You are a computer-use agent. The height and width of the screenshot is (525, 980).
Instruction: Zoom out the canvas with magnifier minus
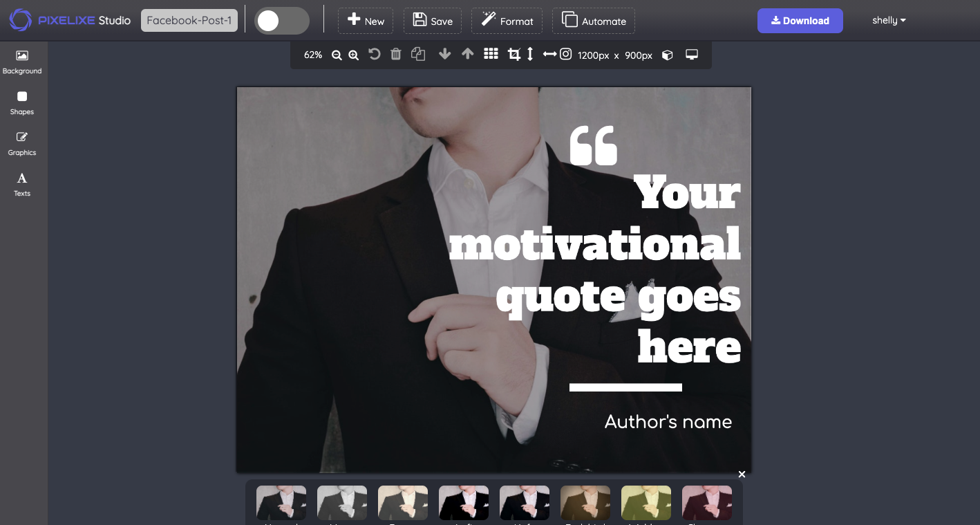[x=337, y=55]
